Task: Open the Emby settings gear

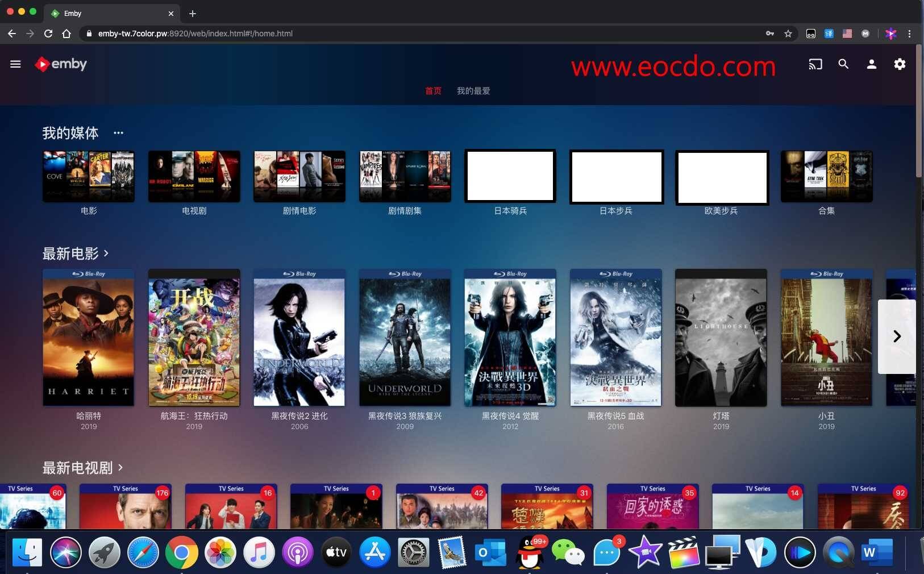Action: tap(900, 64)
